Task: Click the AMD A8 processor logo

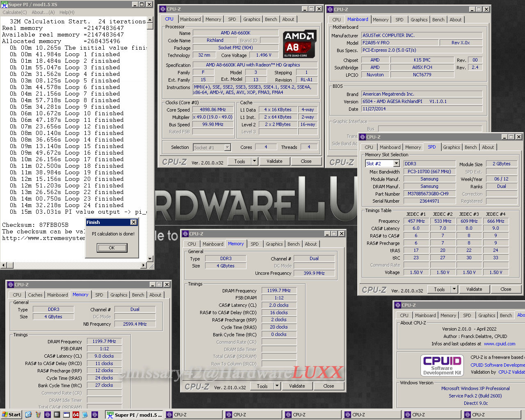Action: pyautogui.click(x=299, y=44)
